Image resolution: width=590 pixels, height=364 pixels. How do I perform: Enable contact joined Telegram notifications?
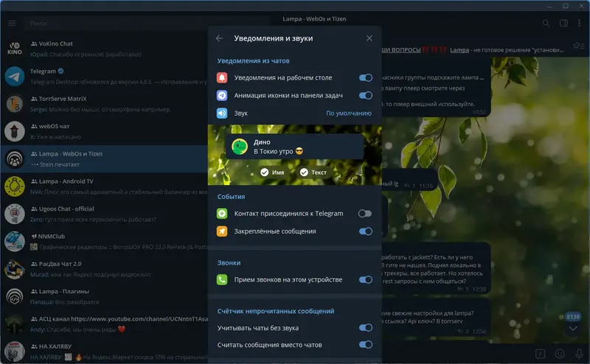click(365, 214)
